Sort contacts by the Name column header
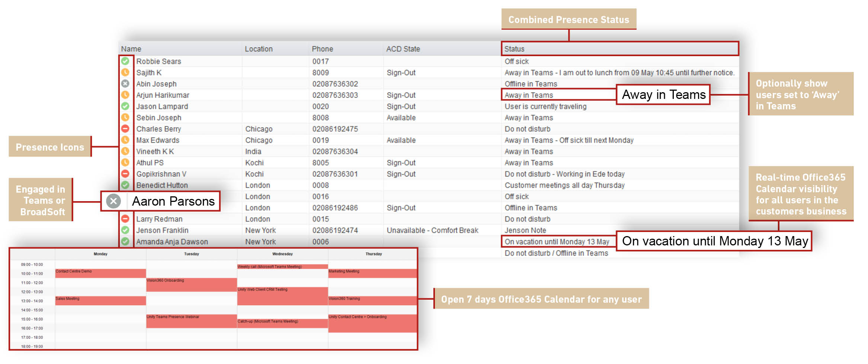This screenshot has width=868, height=364. (131, 49)
